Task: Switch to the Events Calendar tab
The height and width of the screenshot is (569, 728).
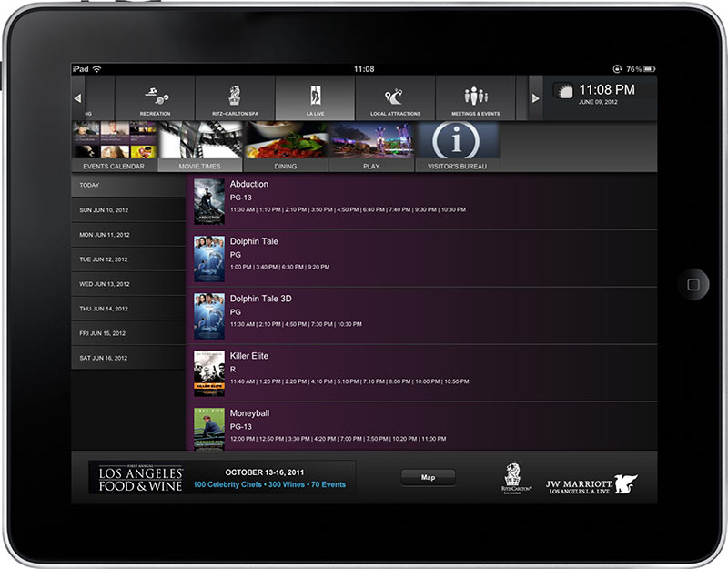Action: click(115, 167)
